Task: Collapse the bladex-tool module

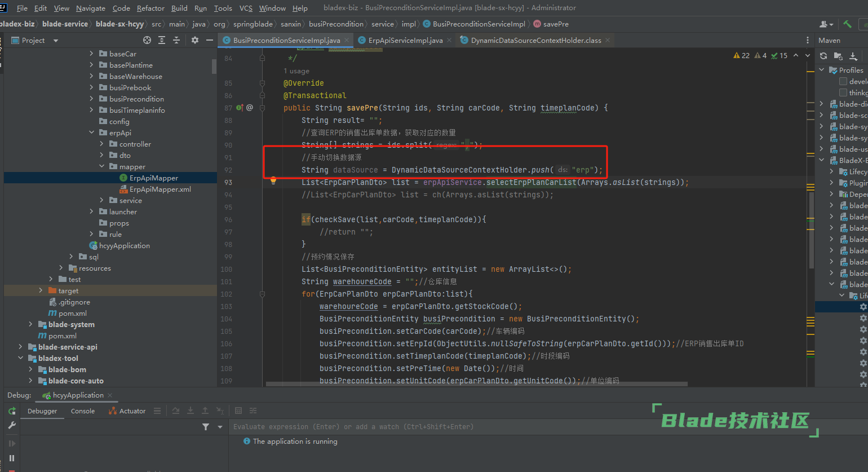Action: (x=20, y=358)
